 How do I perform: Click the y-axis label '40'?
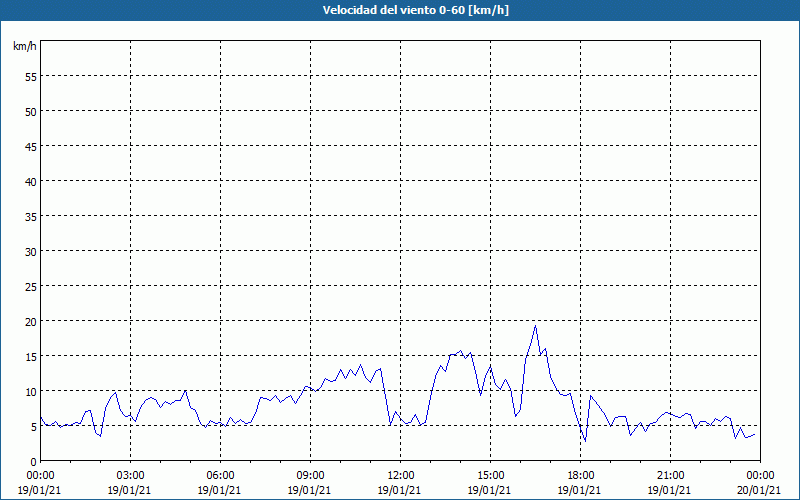pyautogui.click(x=31, y=181)
